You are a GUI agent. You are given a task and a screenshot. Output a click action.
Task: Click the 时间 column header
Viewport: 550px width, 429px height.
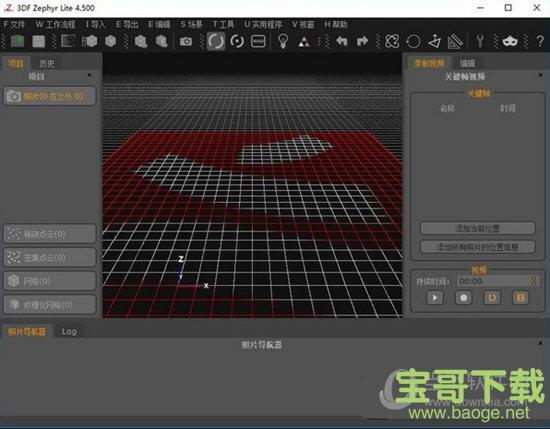[508, 108]
